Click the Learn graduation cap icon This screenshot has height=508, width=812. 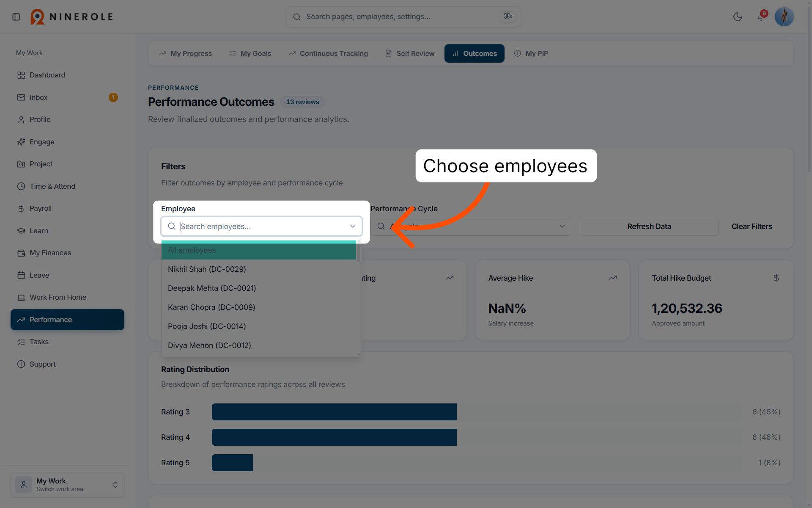coord(21,231)
